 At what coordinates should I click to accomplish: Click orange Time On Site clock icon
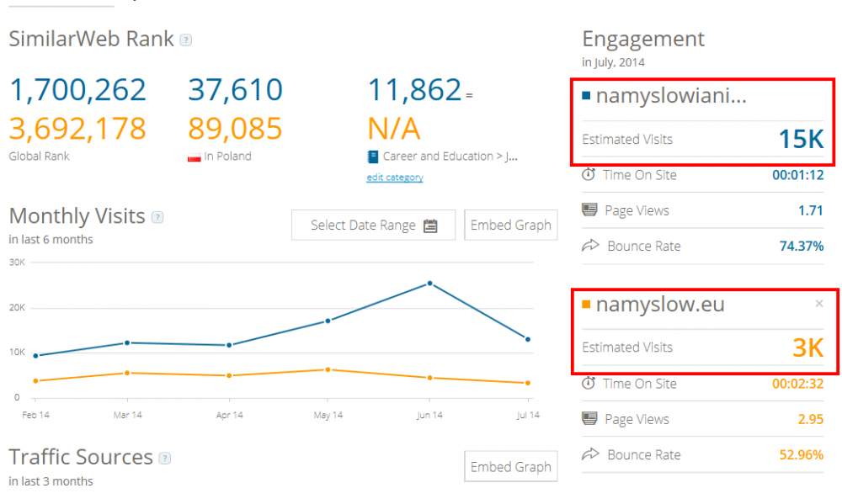pyautogui.click(x=589, y=383)
